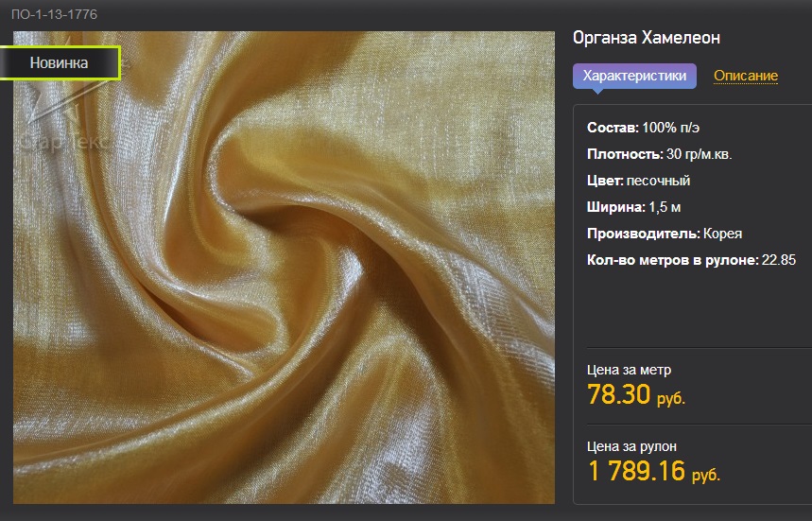812x521 pixels.
Task: Open the Характеристики tab
Action: click(634, 77)
